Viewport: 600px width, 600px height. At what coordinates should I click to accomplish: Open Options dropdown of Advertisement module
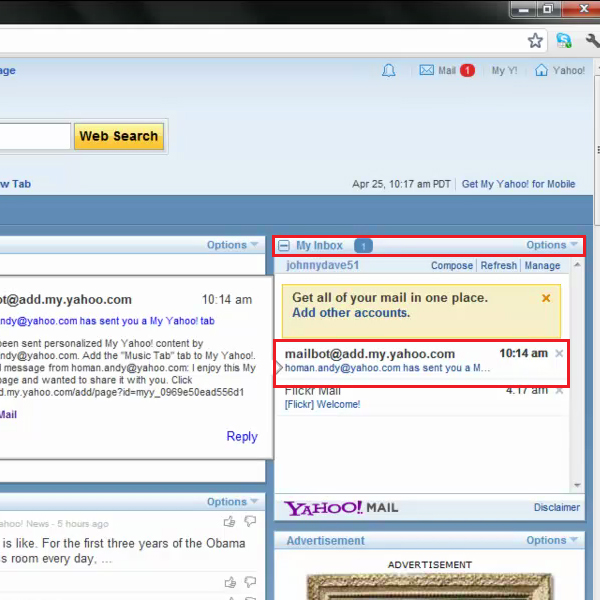[x=551, y=540]
